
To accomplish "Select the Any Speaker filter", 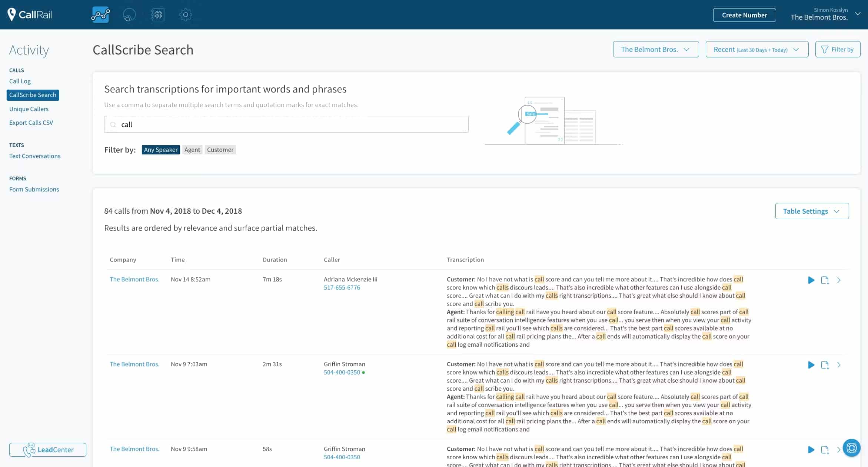I will (161, 150).
